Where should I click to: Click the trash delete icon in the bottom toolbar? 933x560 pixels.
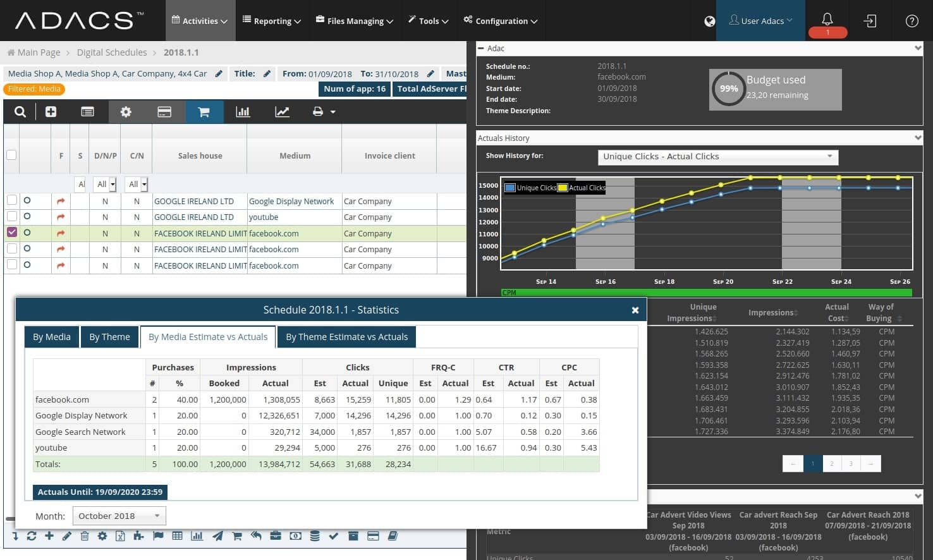point(85,536)
